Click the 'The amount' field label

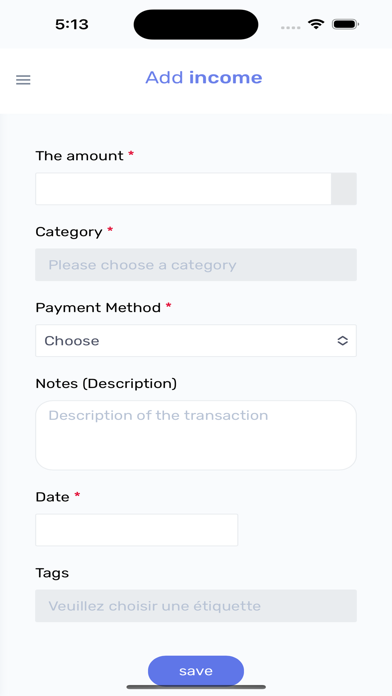(x=79, y=156)
